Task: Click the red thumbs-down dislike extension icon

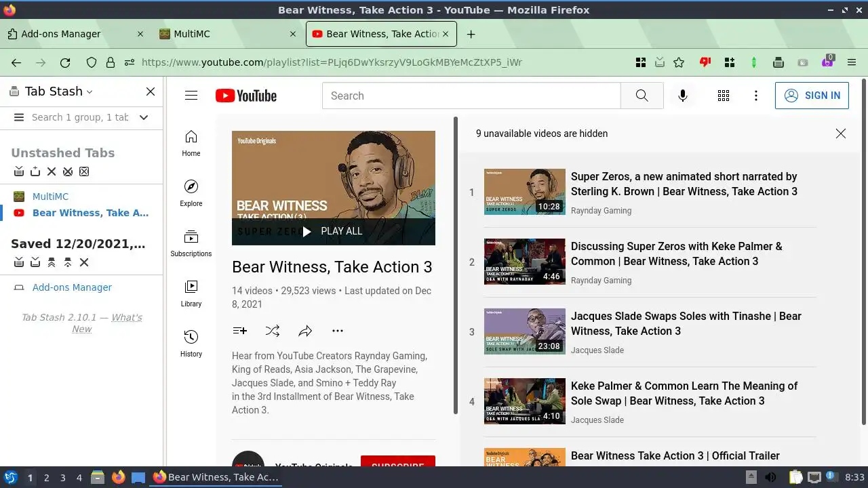Action: [705, 62]
